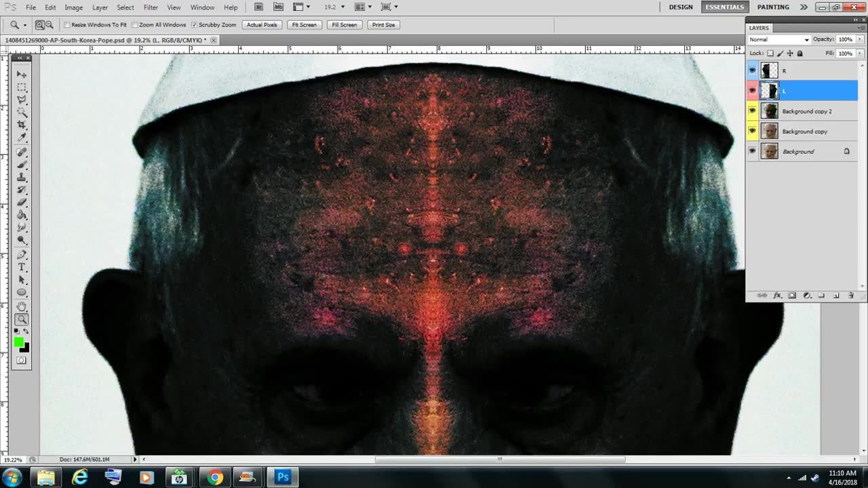The width and height of the screenshot is (868, 488).
Task: Select the Rectangular Marquee tool
Action: tap(22, 87)
